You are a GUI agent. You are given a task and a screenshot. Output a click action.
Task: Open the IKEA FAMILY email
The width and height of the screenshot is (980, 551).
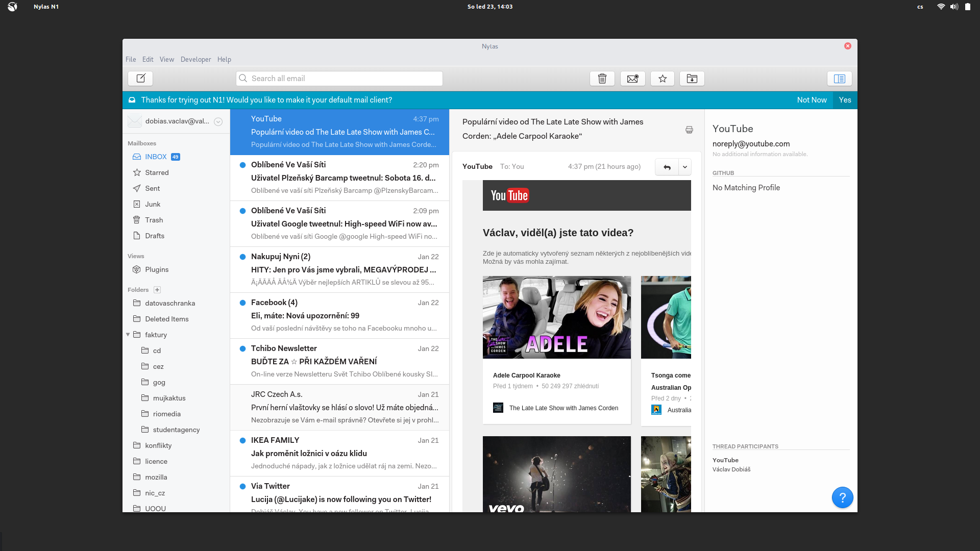[x=339, y=454]
